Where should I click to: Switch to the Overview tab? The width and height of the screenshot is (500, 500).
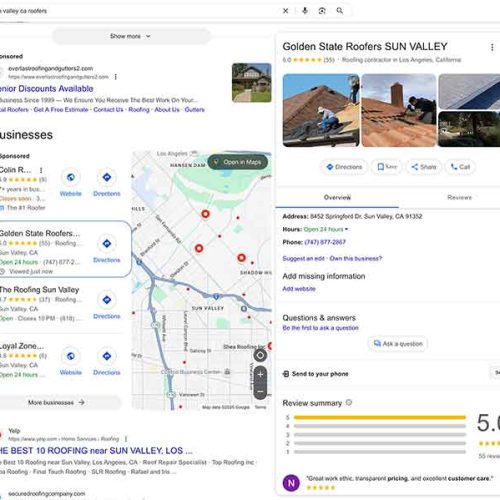pos(337,197)
